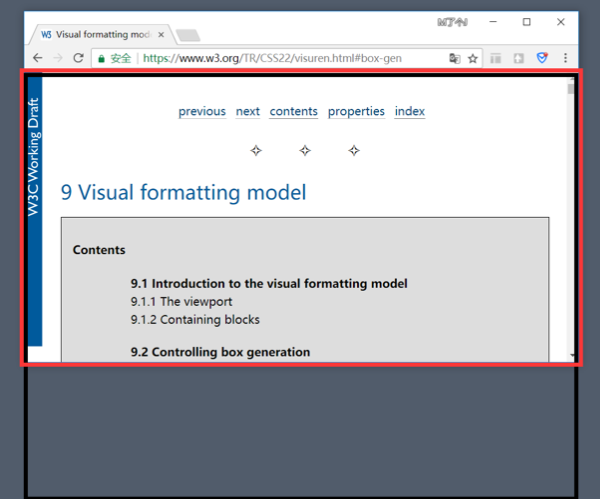Image resolution: width=600 pixels, height=499 pixels.
Task: Open the Chrome three-dot menu
Action: [566, 58]
